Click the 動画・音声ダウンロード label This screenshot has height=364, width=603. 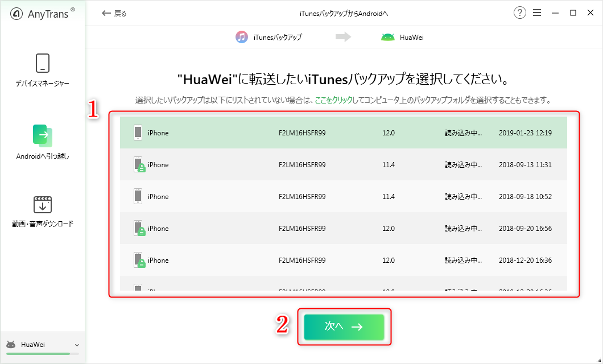click(x=43, y=224)
